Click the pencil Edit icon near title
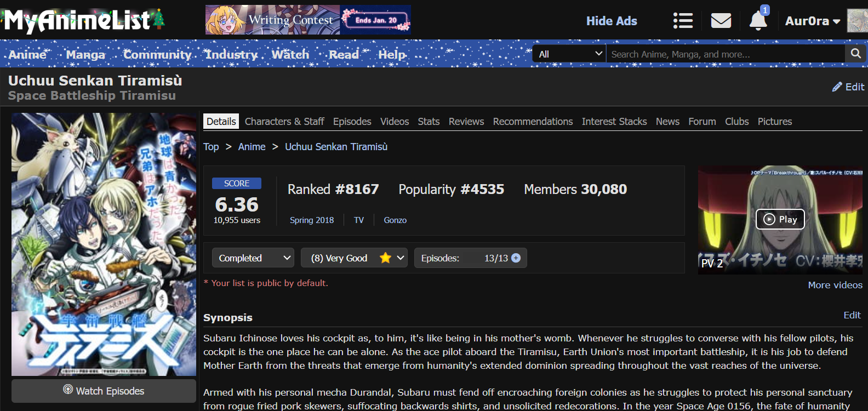The height and width of the screenshot is (411, 868). click(848, 87)
